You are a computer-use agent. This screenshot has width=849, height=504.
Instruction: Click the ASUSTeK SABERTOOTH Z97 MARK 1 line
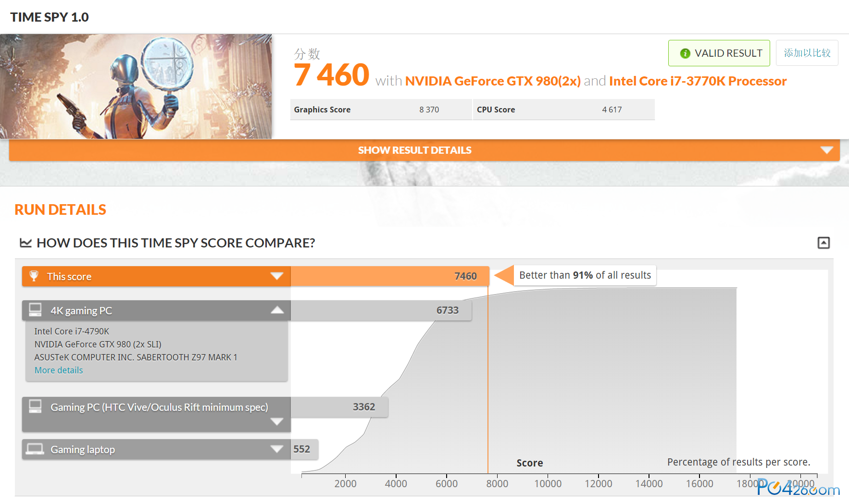pyautogui.click(x=136, y=357)
